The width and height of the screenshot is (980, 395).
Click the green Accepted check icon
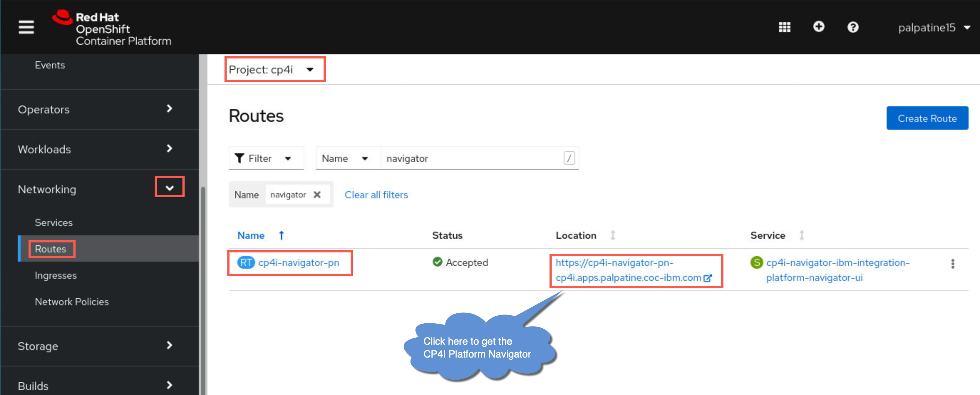pos(438,262)
